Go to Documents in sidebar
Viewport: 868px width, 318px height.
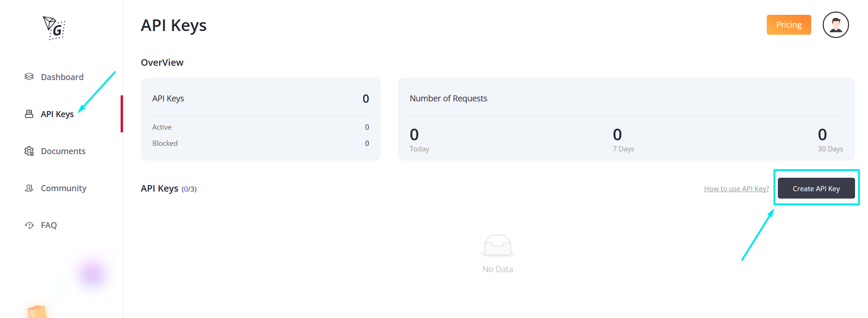click(63, 151)
